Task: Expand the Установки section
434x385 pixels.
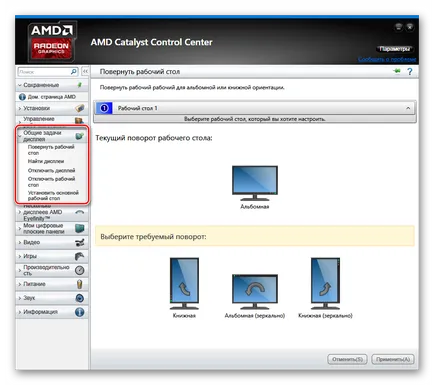Action: 20,108
